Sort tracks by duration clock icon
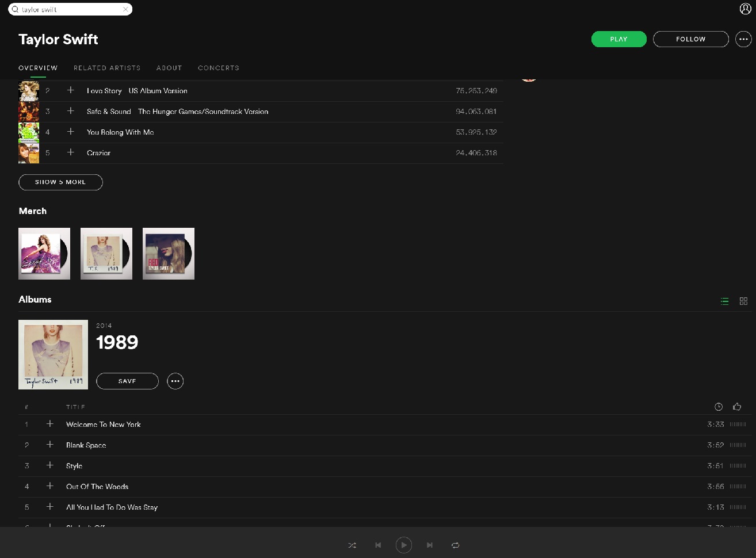 point(719,407)
